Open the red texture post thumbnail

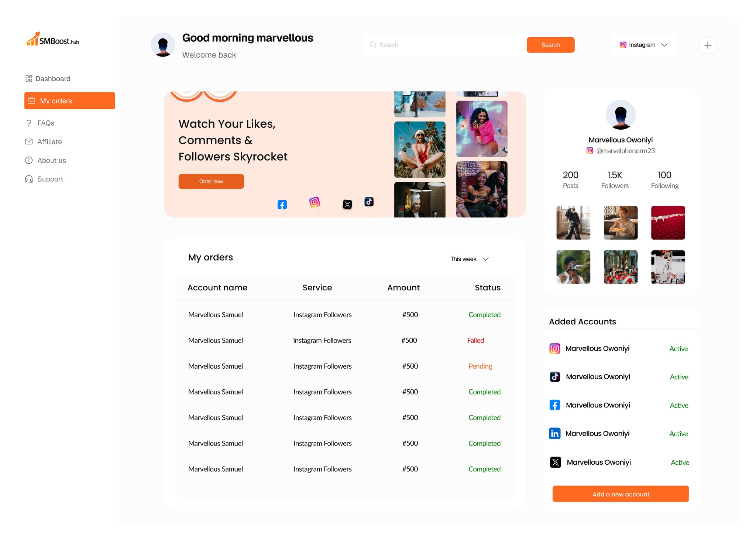point(668,223)
